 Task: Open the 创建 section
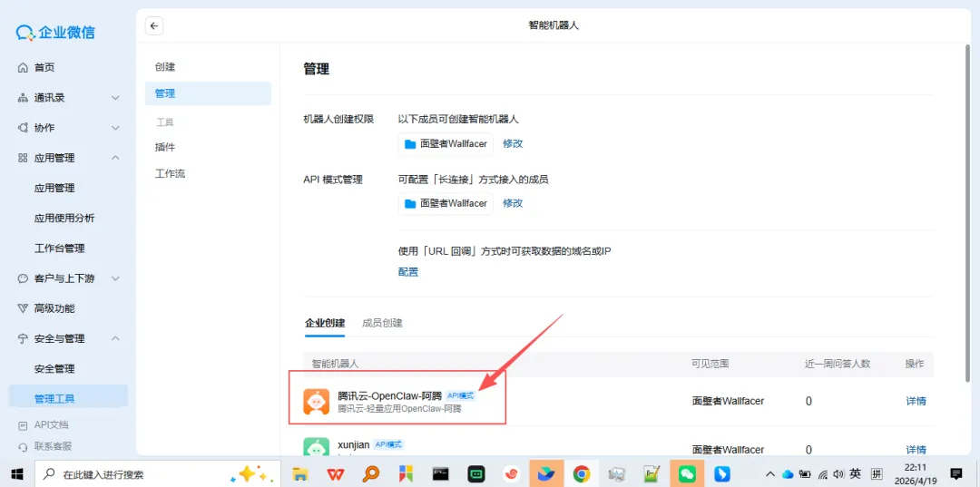tap(165, 67)
